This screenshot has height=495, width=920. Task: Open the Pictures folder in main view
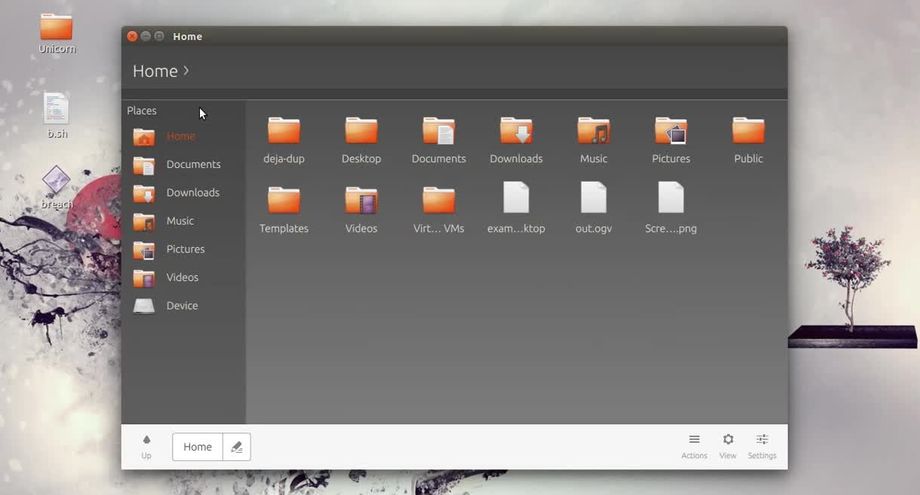[670, 131]
